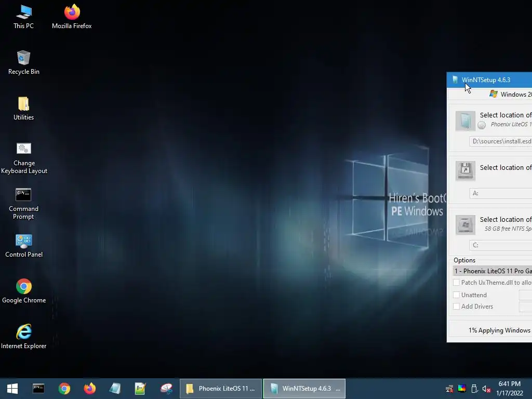Click the muted volume tray icon
The height and width of the screenshot is (399, 532).
[x=486, y=389]
